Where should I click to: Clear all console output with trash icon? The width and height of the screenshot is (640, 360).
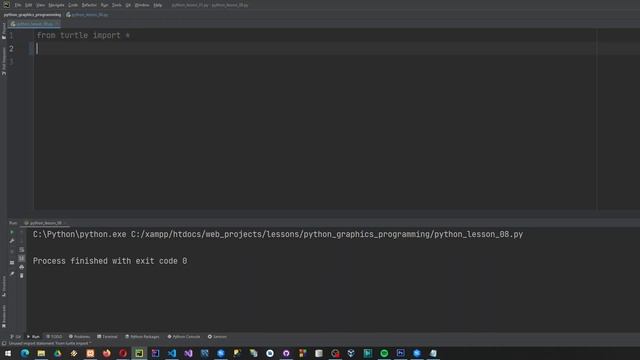click(22, 276)
